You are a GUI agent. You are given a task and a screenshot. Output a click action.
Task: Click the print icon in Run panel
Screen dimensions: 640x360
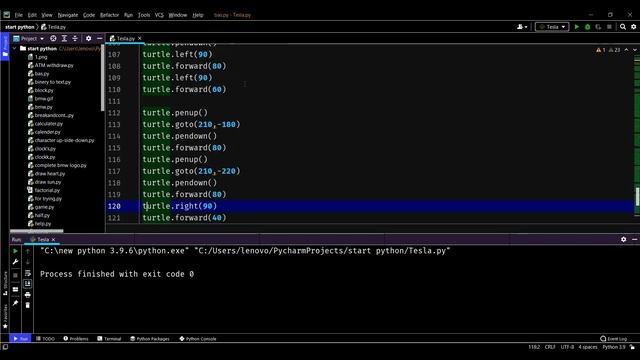pyautogui.click(x=28, y=295)
